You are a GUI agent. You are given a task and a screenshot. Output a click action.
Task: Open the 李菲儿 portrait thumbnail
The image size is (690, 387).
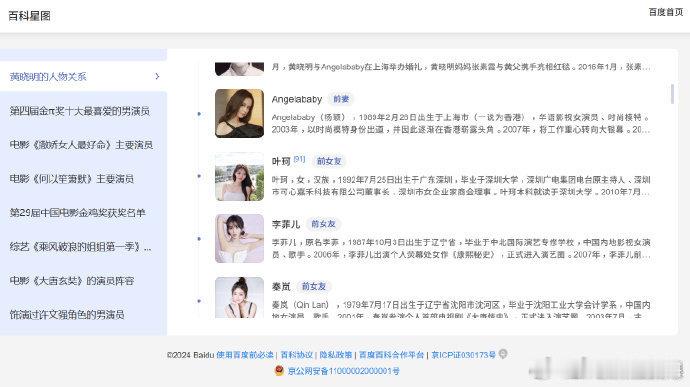[239, 239]
